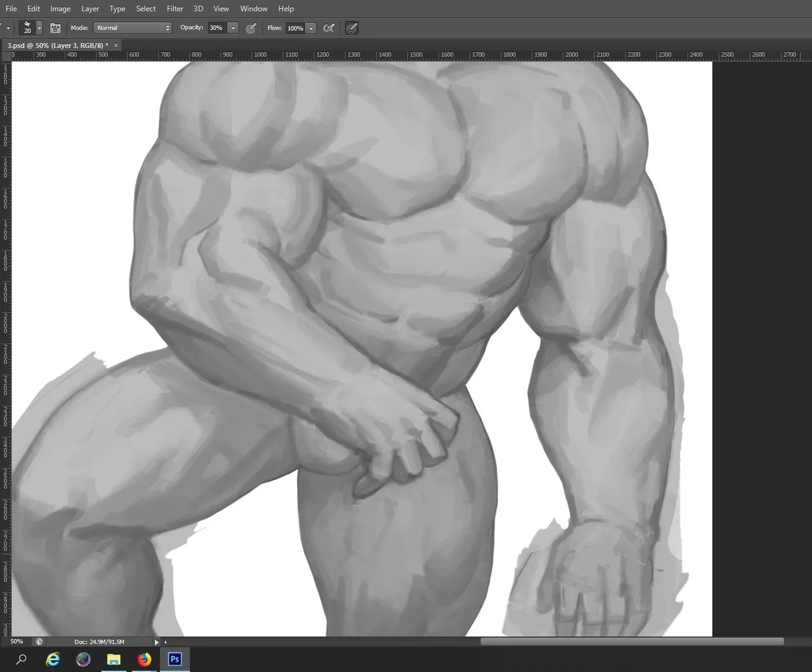Toggle pressure for size icon
Viewport: 812px width, 672px height.
[351, 28]
